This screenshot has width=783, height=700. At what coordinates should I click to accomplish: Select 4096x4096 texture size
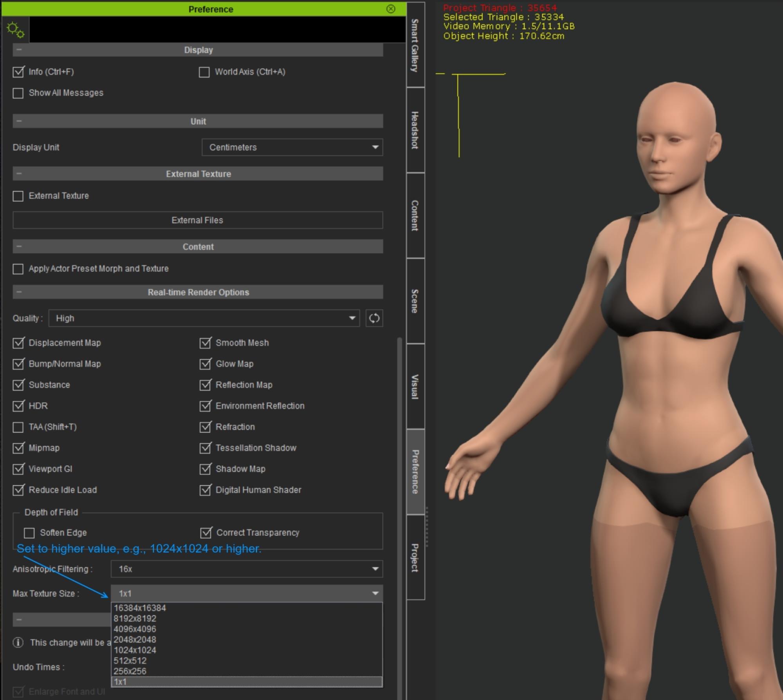[247, 629]
